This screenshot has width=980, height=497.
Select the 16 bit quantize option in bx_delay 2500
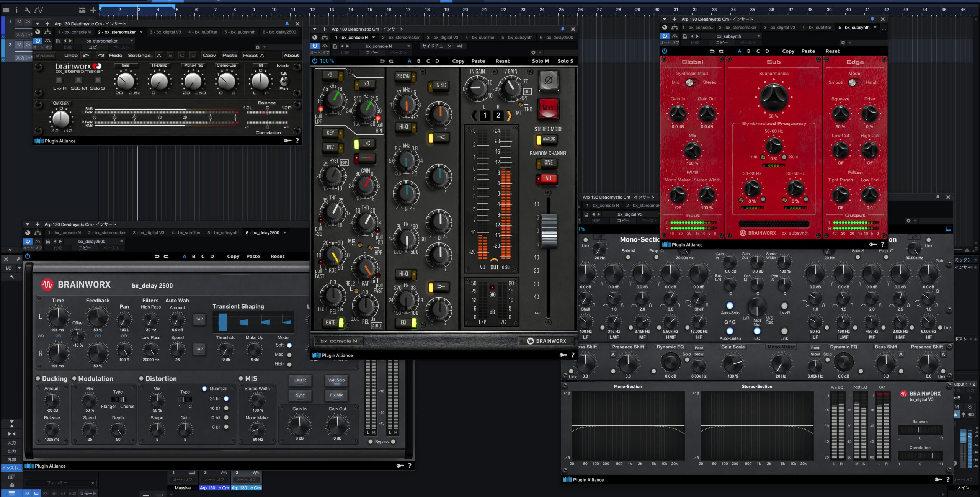coord(226,408)
